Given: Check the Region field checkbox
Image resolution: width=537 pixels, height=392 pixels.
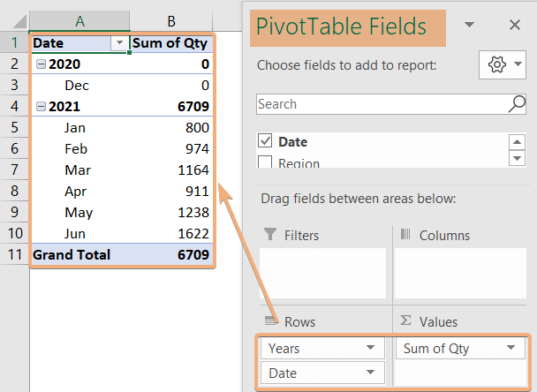Looking at the screenshot, I should coord(265,162).
